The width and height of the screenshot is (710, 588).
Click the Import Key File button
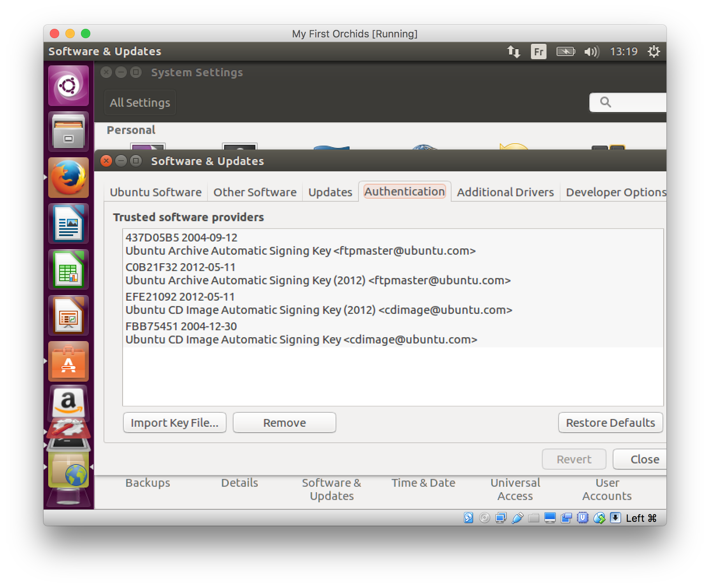pyautogui.click(x=174, y=423)
